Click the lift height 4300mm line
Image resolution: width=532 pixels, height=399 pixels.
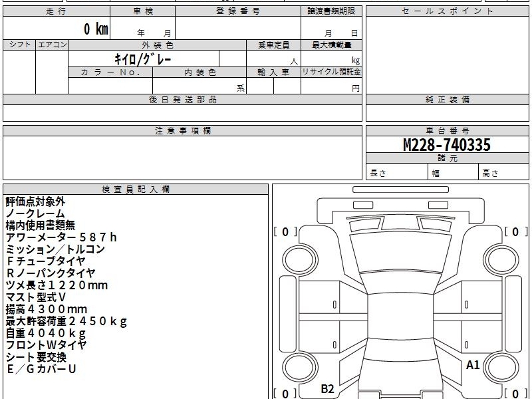tap(47, 309)
